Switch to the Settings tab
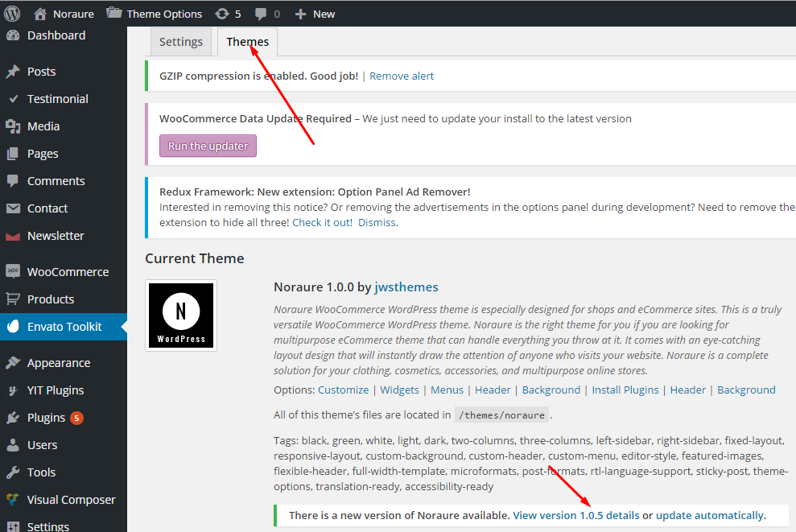 [181, 42]
